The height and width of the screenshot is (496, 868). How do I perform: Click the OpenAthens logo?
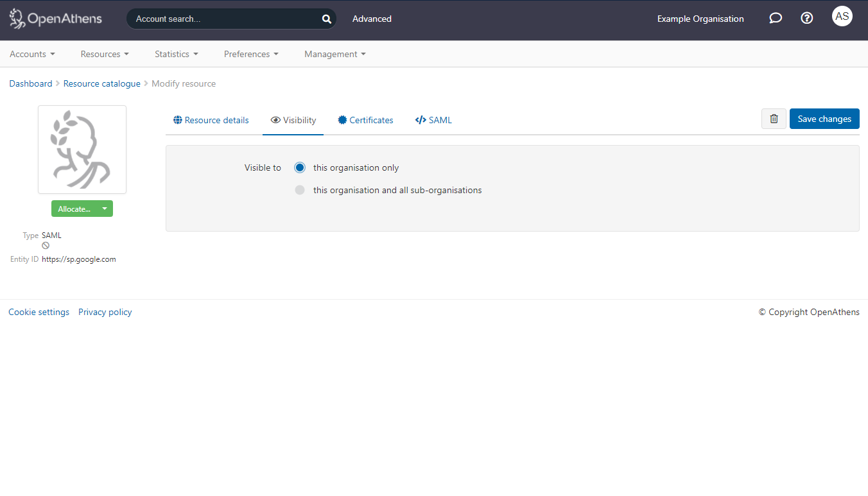(55, 19)
